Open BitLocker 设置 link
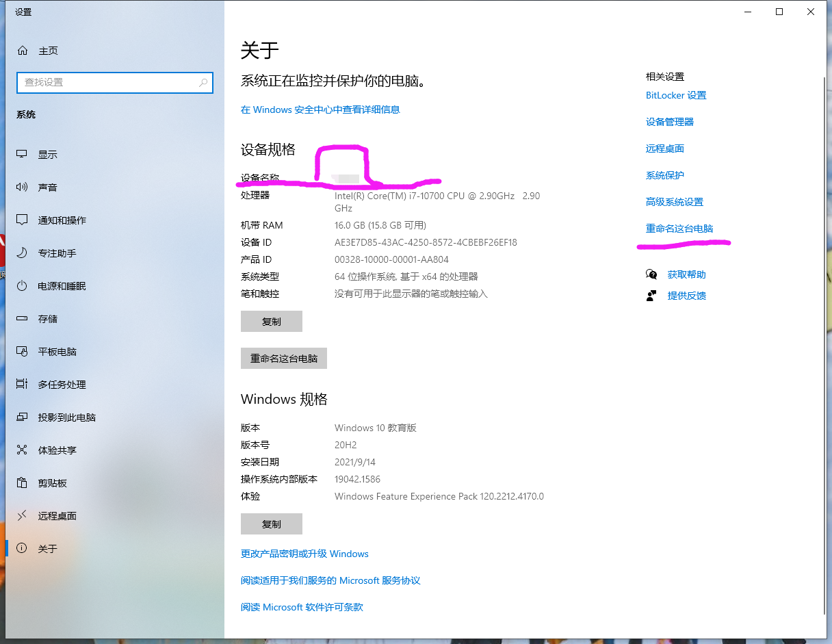This screenshot has width=832, height=644. point(675,95)
